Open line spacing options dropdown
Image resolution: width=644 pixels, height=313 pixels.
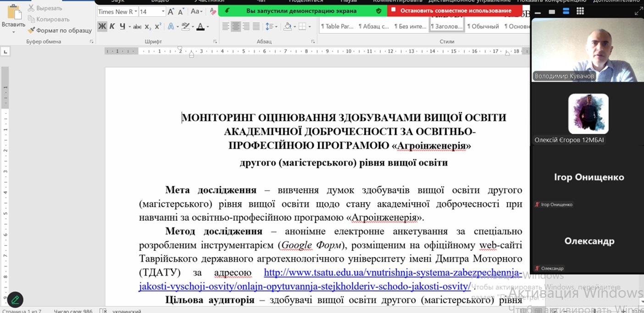tap(272, 27)
